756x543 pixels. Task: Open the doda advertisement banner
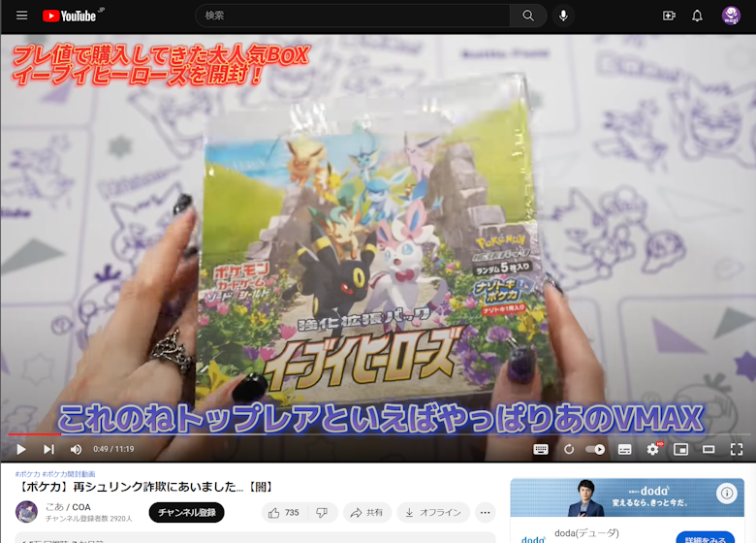coord(627,497)
